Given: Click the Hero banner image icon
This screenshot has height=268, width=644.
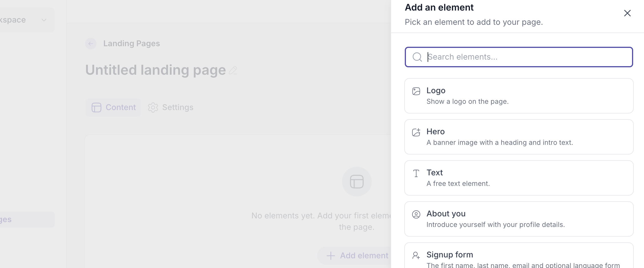Looking at the screenshot, I should coord(416,132).
